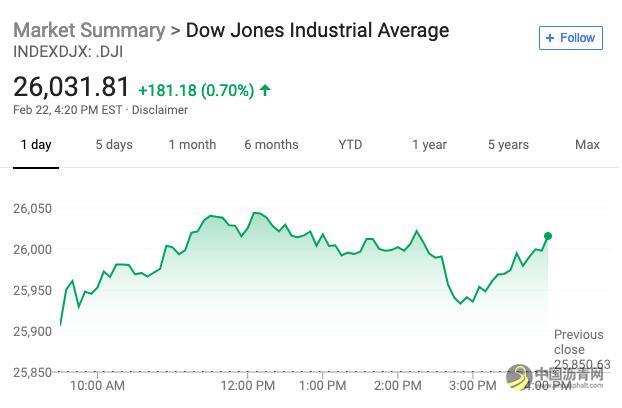Open the 1 year chart view
Screen dimensions: 622x408
pos(429,145)
